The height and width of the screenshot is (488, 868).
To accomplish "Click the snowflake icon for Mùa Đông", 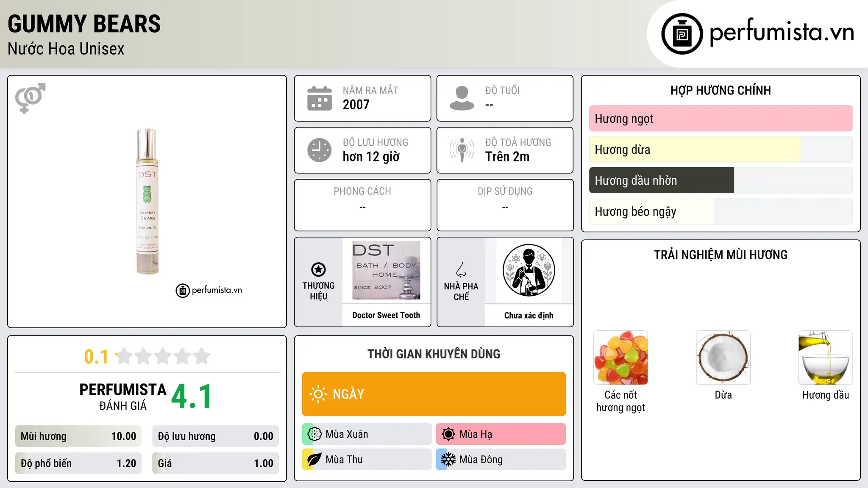I will [448, 460].
